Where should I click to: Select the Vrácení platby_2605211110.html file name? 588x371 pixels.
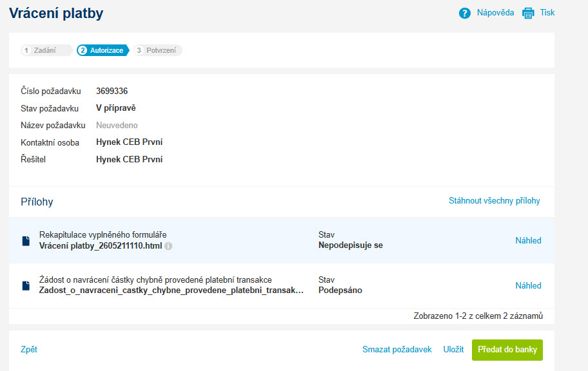(101, 246)
